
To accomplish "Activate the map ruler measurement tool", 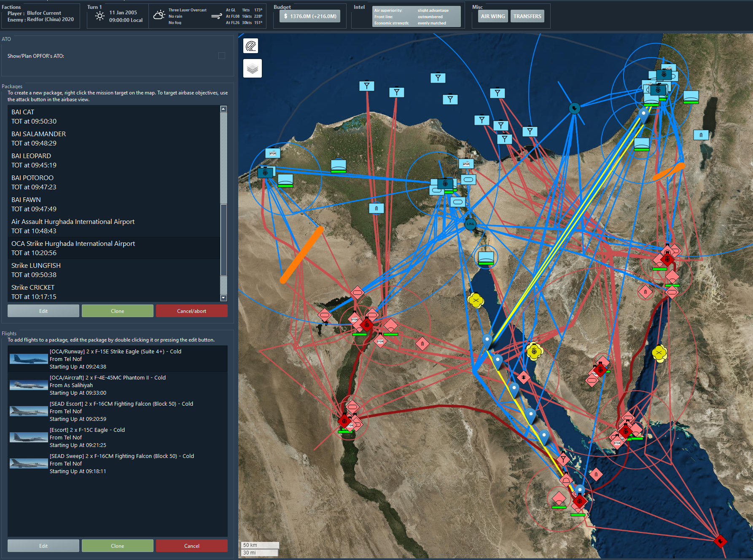I will (251, 46).
